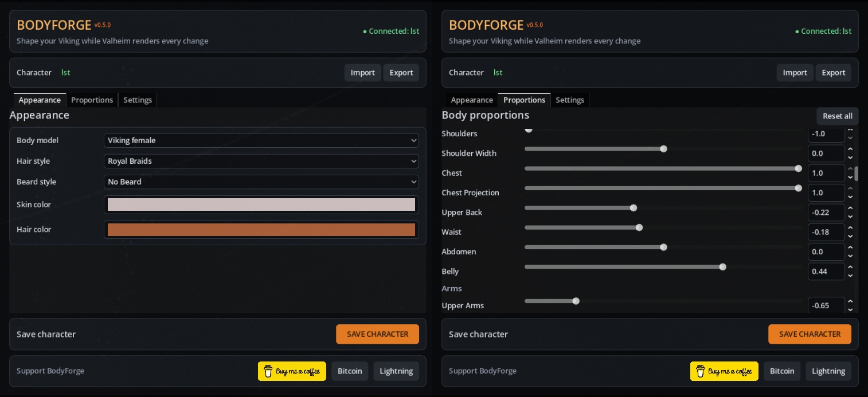Click Buy me a coffee in right window

(724, 371)
